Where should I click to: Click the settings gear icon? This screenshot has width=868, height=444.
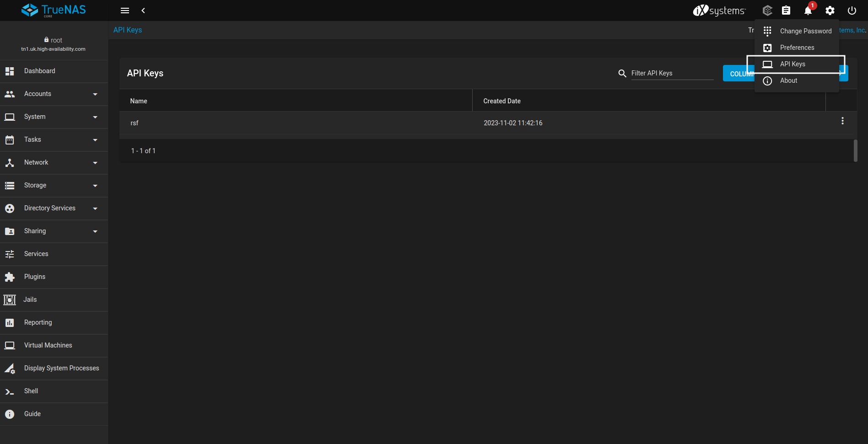830,11
